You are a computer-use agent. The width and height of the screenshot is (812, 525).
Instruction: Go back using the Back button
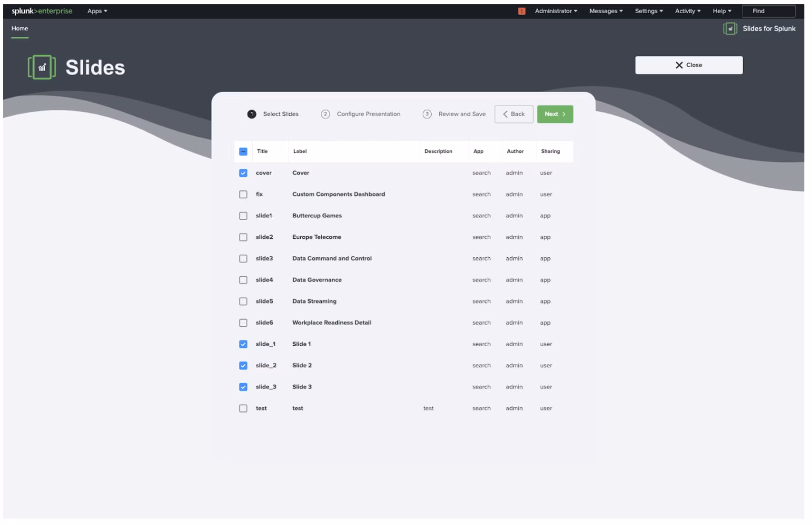click(514, 114)
